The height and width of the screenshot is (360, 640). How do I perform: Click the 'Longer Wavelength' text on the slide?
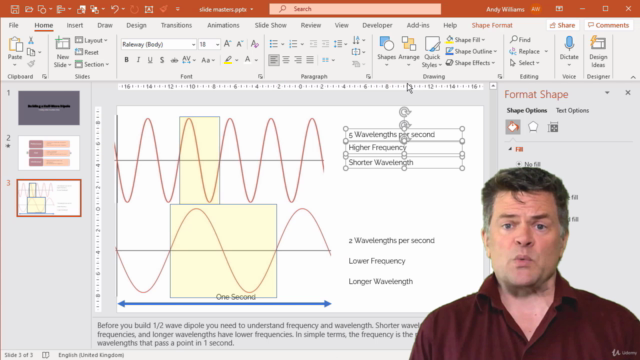point(380,282)
